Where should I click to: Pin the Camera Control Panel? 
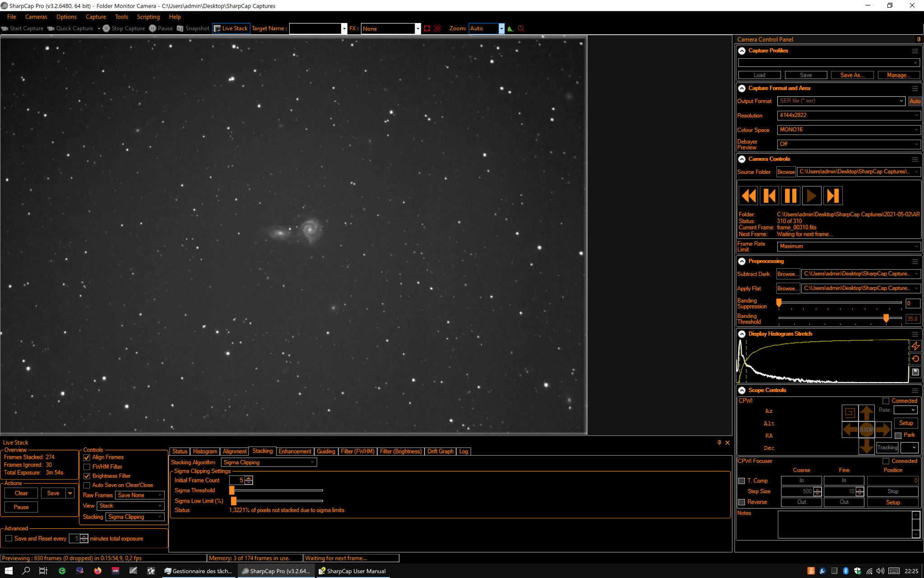919,39
